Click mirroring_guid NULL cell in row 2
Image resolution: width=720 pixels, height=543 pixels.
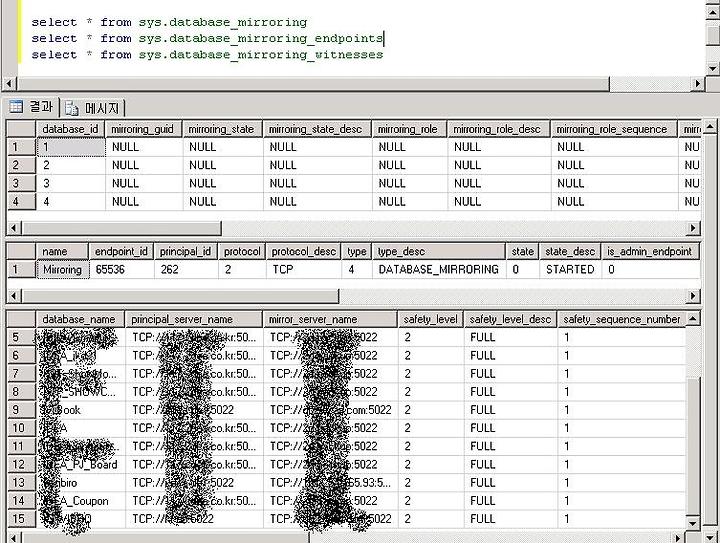pyautogui.click(x=144, y=165)
